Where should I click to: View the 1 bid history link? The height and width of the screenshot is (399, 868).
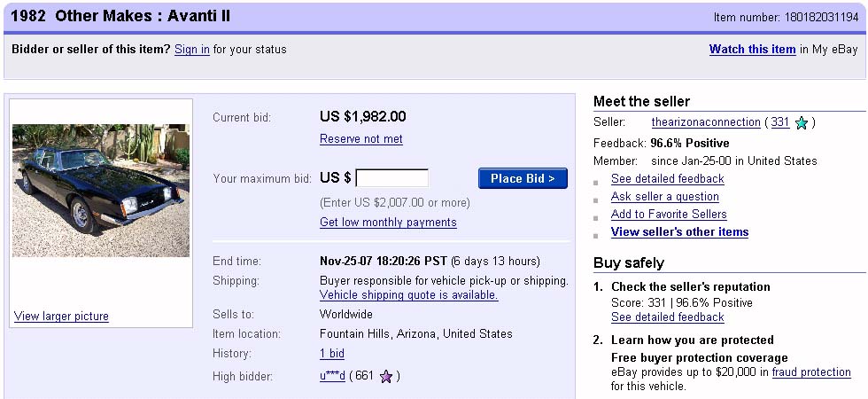point(332,354)
